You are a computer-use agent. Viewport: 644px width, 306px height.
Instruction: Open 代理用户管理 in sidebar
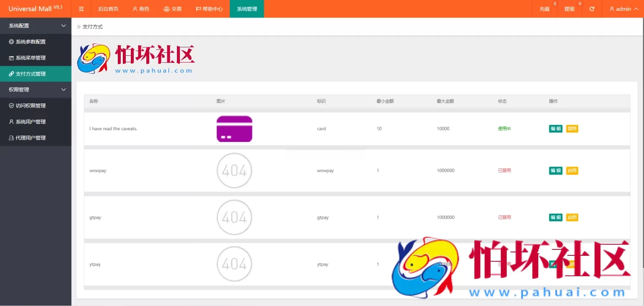pos(30,138)
